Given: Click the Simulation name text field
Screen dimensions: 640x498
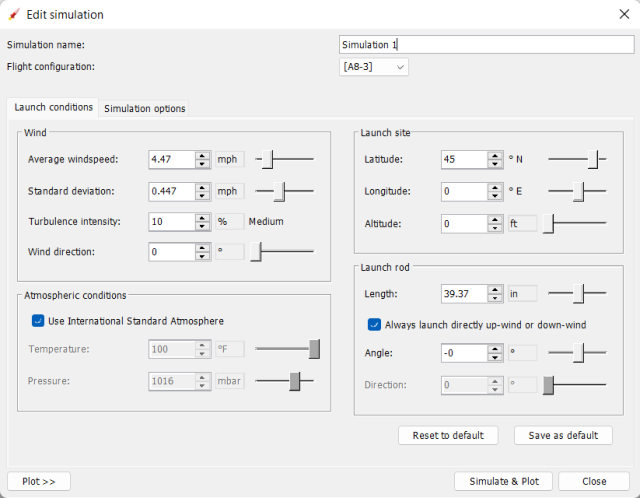Looking at the screenshot, I should pos(485,45).
